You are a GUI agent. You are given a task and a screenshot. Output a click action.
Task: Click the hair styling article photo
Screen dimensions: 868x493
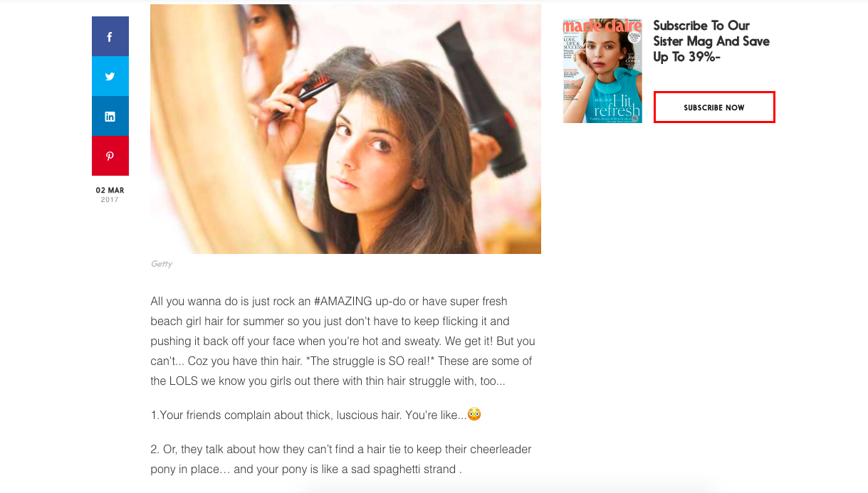pyautogui.click(x=345, y=129)
